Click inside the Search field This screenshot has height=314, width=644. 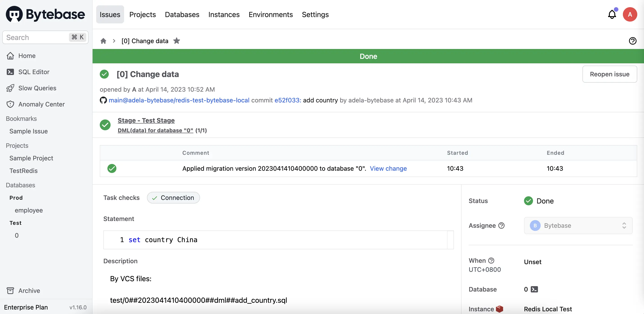pos(35,37)
